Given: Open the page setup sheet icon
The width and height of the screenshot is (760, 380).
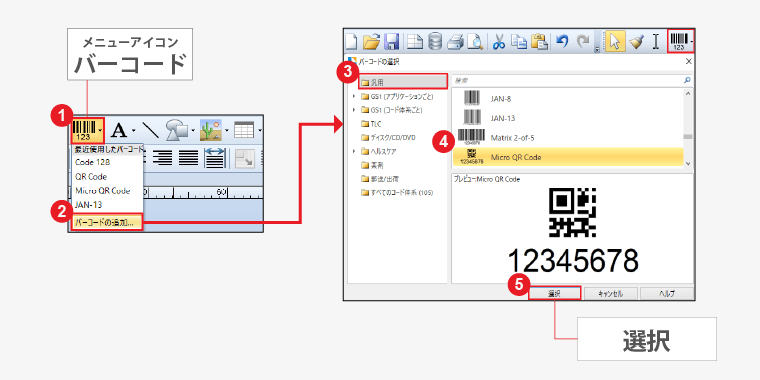Looking at the screenshot, I should [414, 42].
